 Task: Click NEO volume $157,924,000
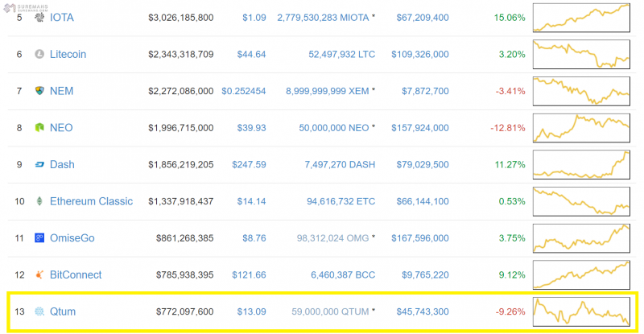[x=420, y=128]
